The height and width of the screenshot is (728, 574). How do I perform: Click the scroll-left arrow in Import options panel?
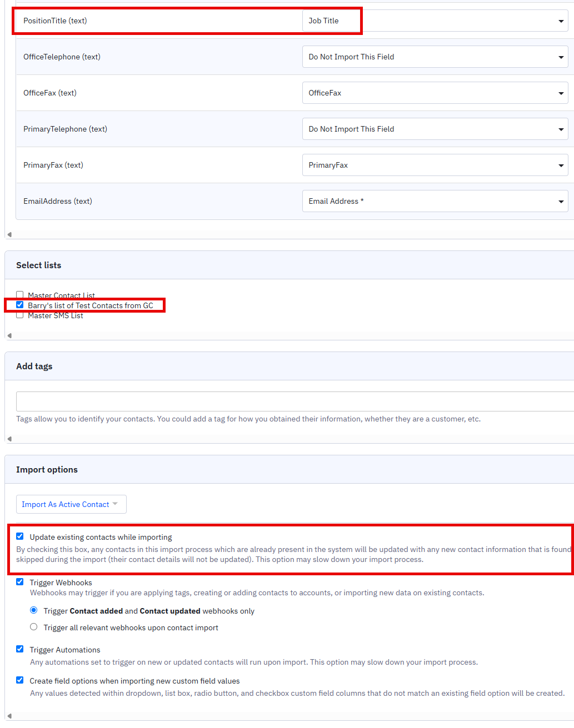[x=9, y=716]
